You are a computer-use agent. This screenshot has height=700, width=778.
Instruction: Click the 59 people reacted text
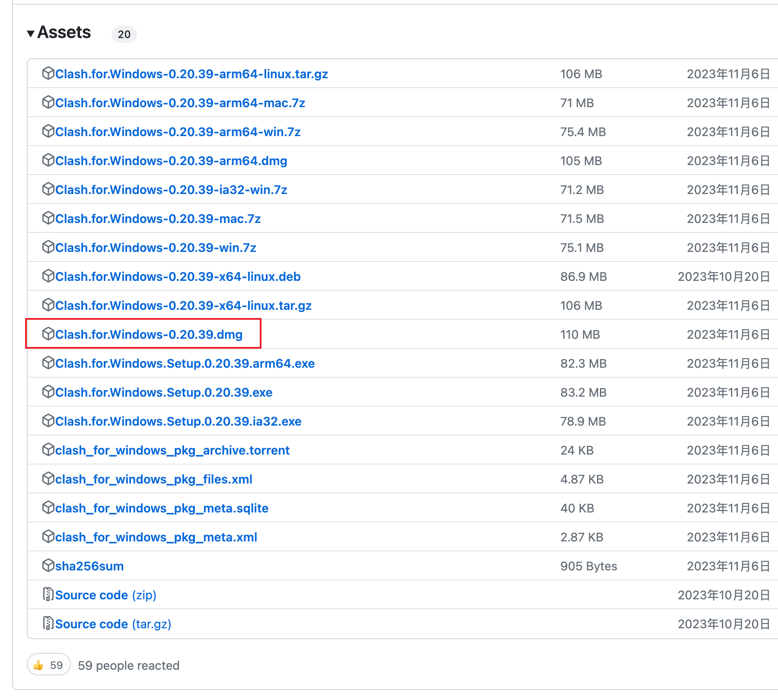128,665
